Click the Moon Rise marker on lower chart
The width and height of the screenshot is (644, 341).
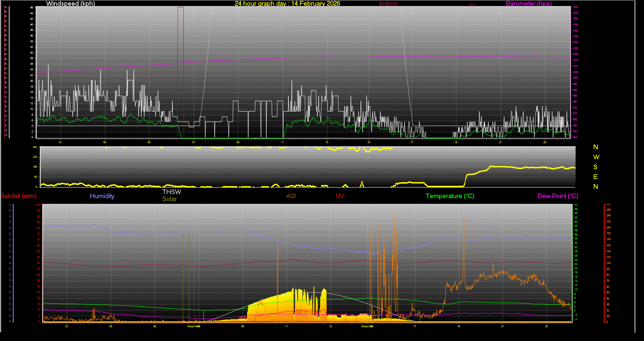tap(194, 326)
